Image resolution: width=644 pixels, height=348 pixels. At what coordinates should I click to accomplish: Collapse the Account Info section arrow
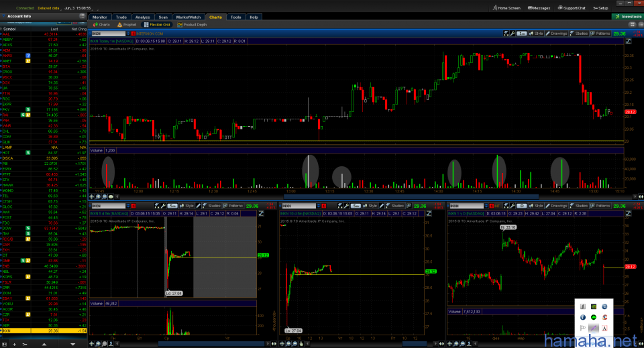tap(4, 16)
